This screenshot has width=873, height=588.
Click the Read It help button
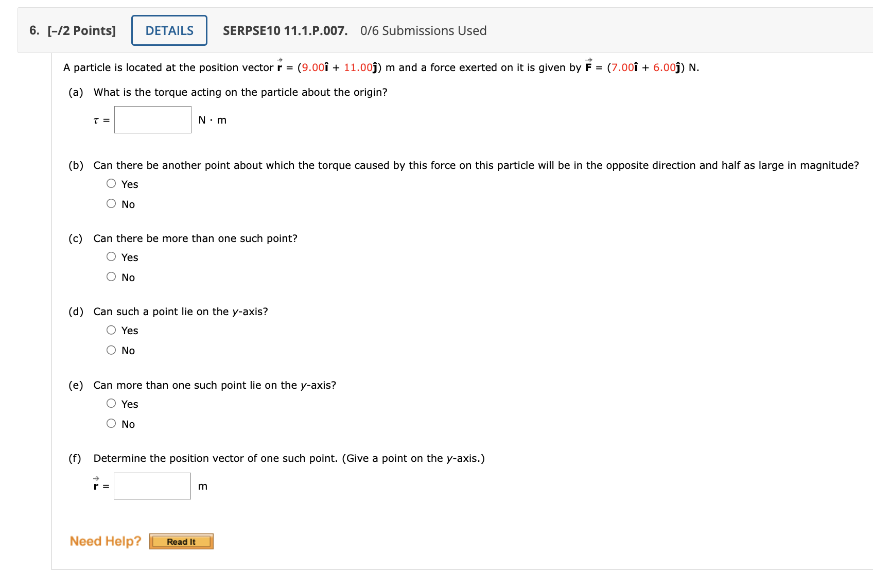[x=181, y=541]
